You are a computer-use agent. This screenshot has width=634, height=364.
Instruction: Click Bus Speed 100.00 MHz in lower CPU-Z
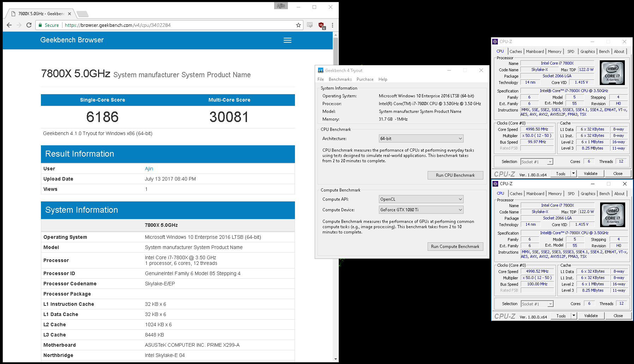537,284
